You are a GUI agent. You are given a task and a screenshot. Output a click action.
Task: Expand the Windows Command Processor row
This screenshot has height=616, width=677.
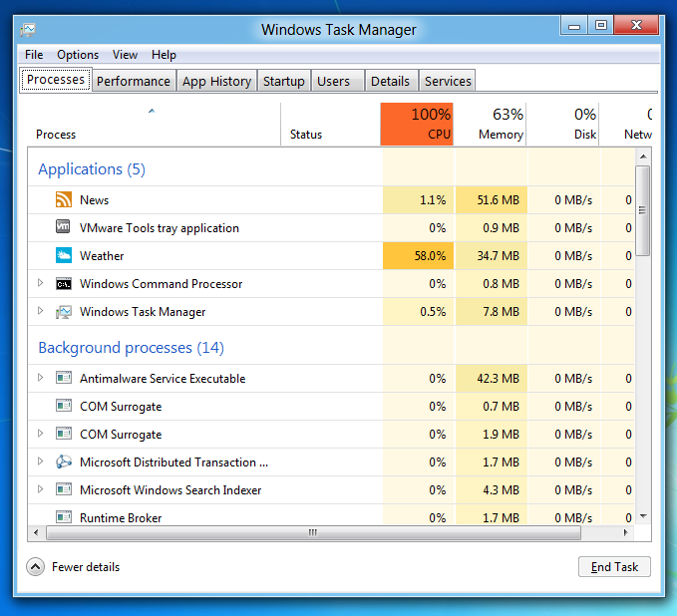pos(41,283)
